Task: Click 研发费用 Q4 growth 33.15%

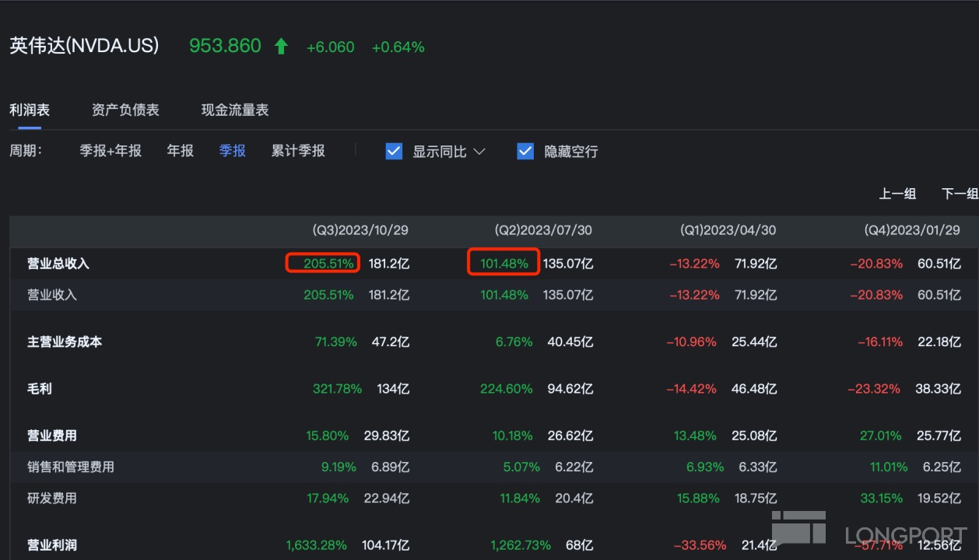Action: click(x=881, y=498)
